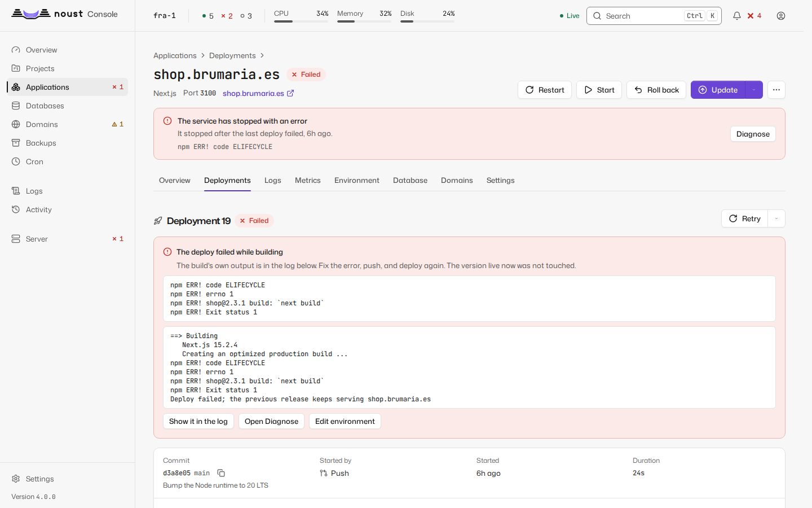Click Show it in the log
812x508 pixels.
pyautogui.click(x=198, y=421)
